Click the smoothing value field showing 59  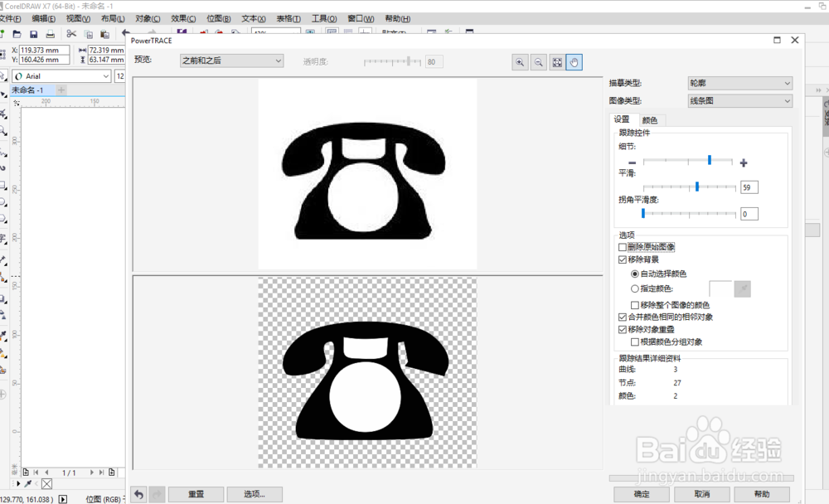pos(749,187)
